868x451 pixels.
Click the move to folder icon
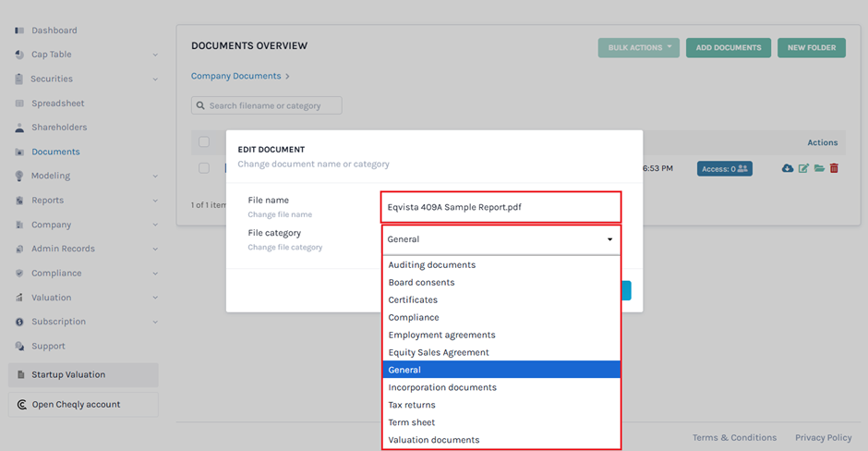pos(819,168)
